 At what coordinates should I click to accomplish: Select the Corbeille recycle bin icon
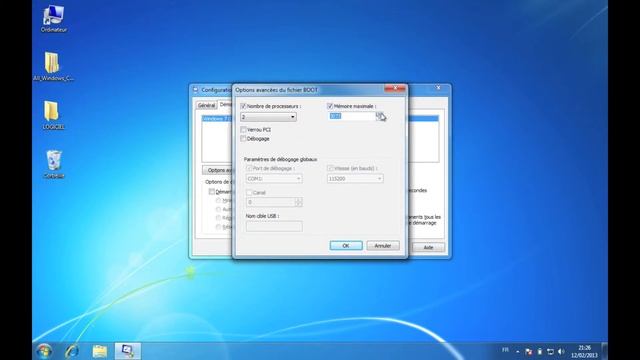click(54, 164)
